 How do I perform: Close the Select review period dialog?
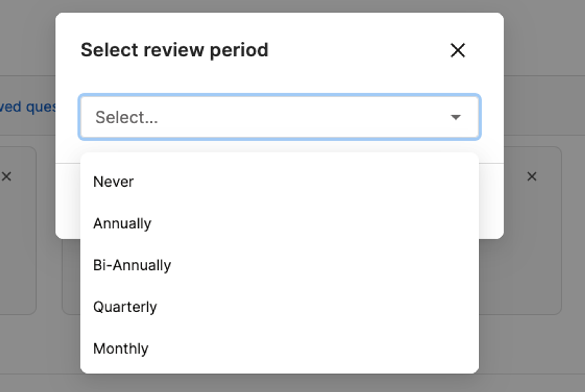coord(458,50)
